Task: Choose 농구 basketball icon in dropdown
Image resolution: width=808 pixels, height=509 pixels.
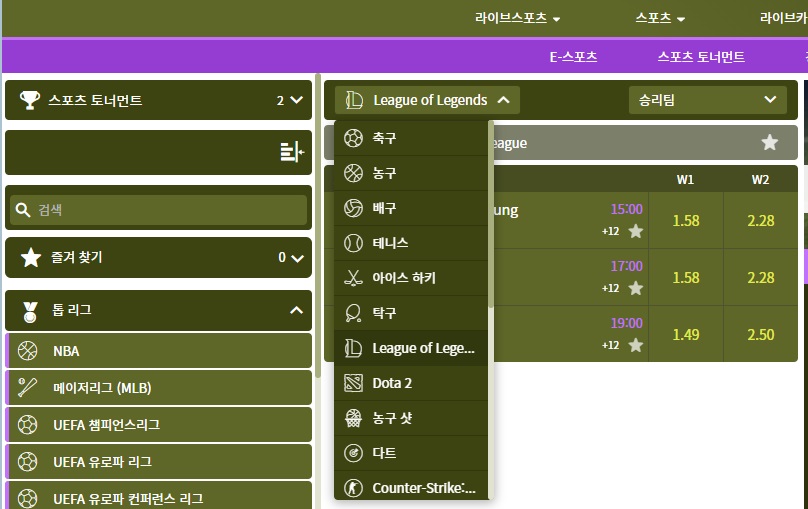Action: (353, 173)
